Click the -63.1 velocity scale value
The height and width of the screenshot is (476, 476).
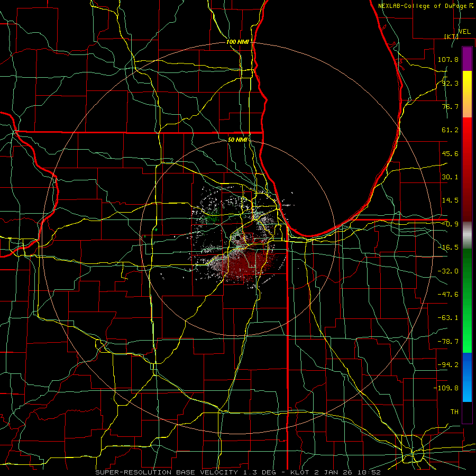click(448, 318)
